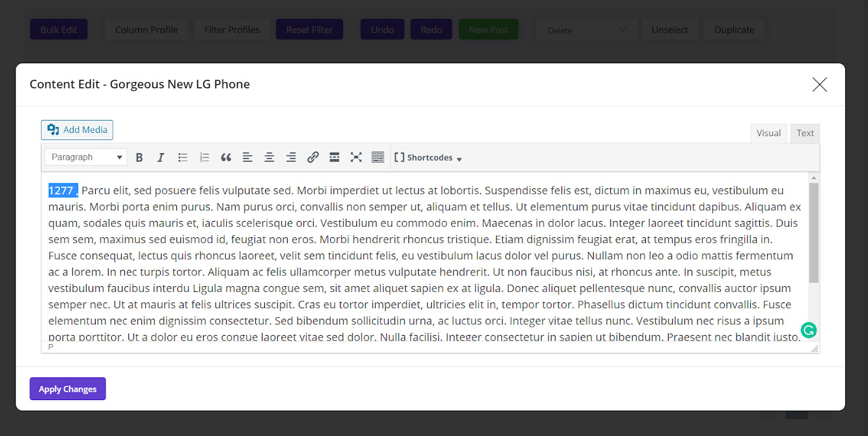Expand the Shortcodes dropdown menu
The height and width of the screenshot is (436, 868).
click(428, 158)
